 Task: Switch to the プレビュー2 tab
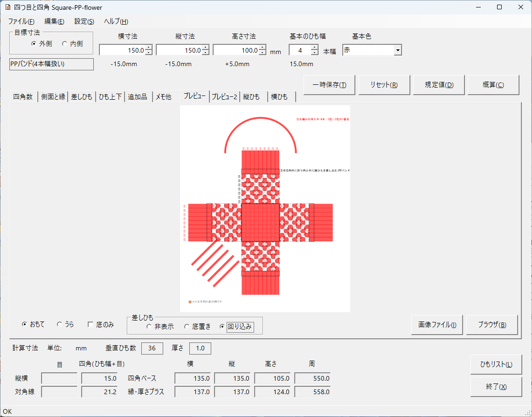[224, 97]
